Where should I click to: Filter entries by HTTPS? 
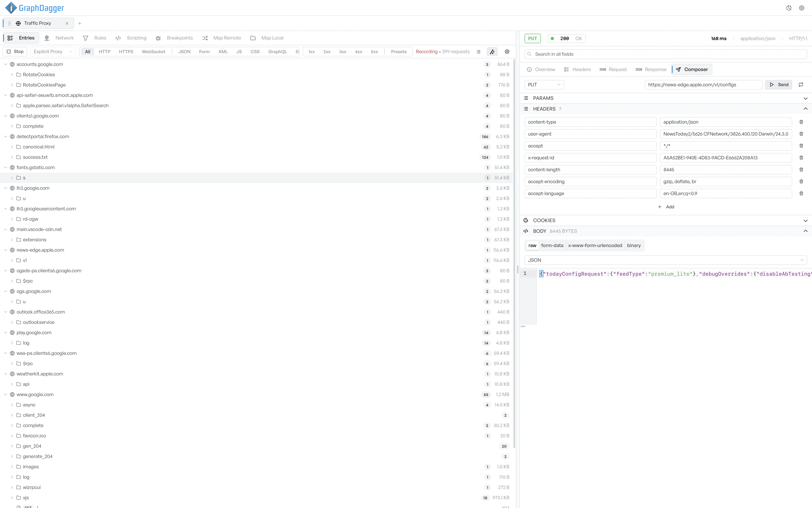click(x=126, y=52)
